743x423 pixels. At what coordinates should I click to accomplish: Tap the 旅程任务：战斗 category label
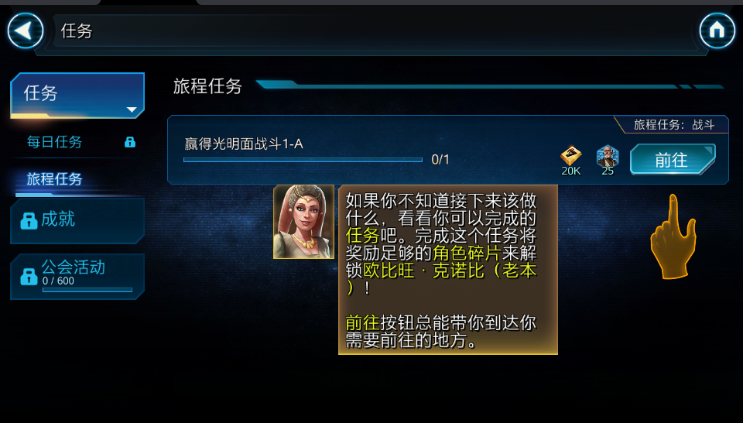click(674, 125)
